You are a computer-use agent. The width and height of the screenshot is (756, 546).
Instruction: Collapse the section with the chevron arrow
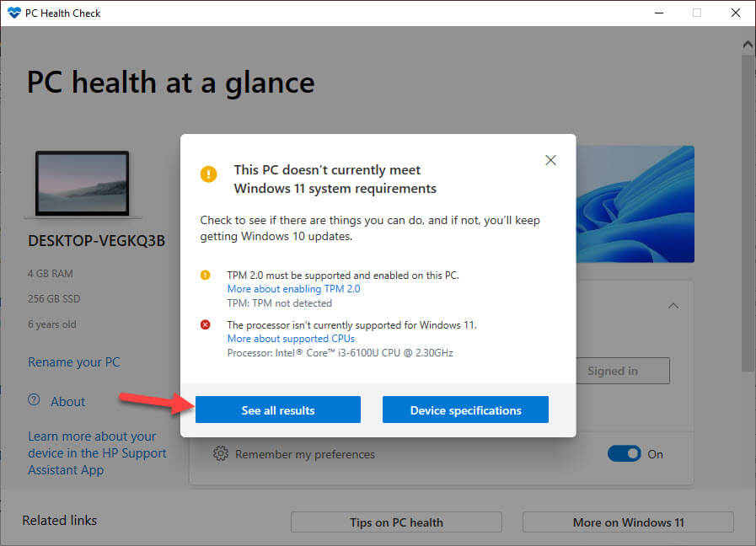pos(673,306)
